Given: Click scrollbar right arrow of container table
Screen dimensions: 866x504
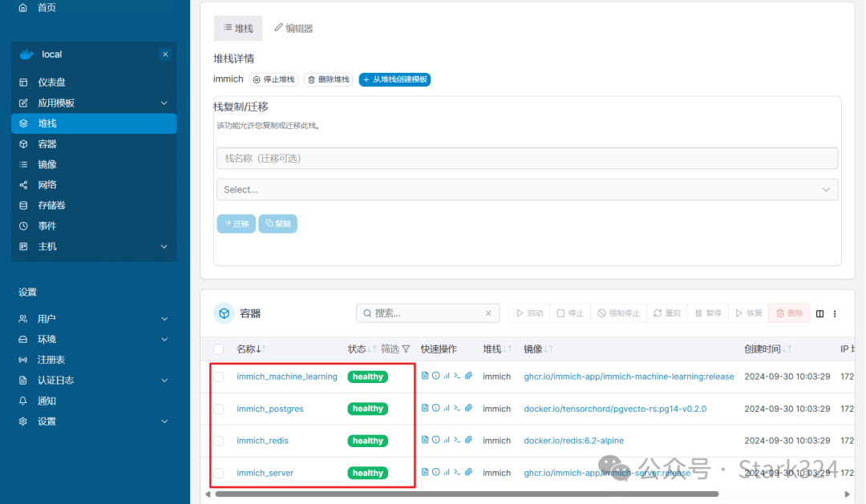Looking at the screenshot, I should click(x=848, y=494).
